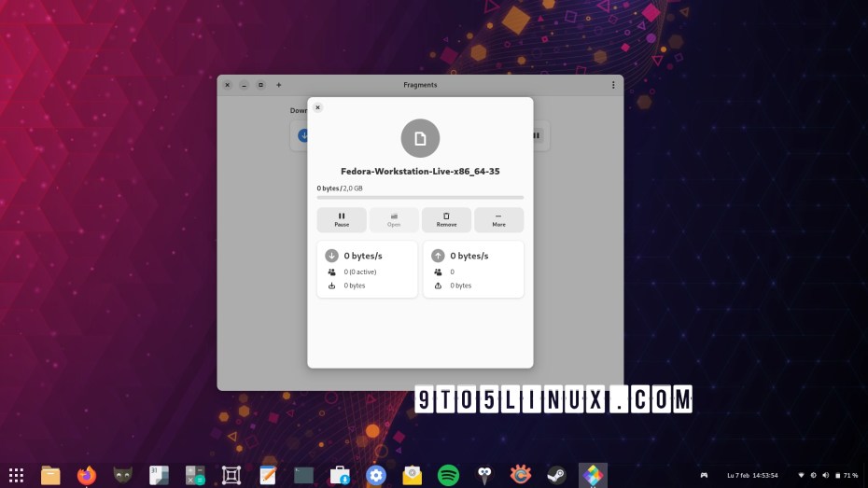Viewport: 868px width, 488px height.
Task: Add a torrent with the plus button
Action: (278, 85)
